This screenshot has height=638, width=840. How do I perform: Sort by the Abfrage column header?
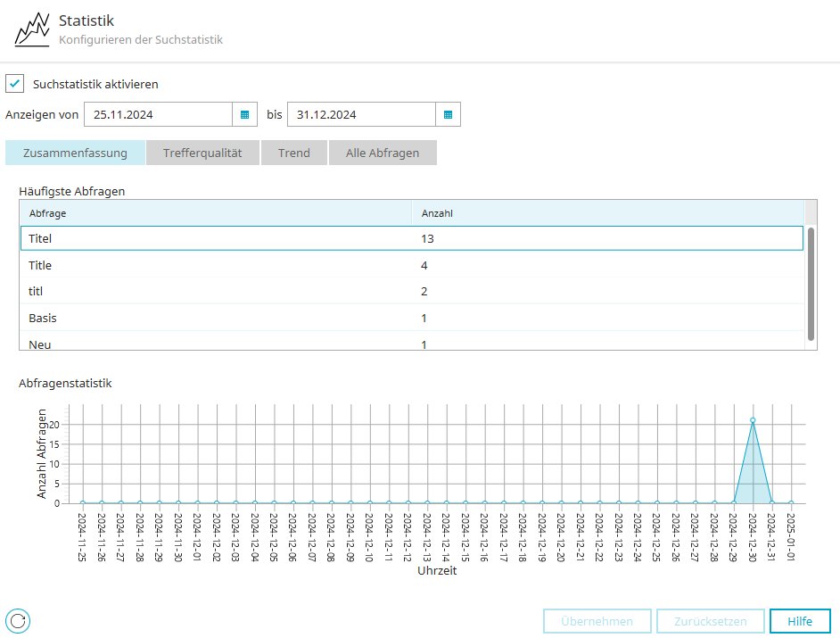point(216,213)
